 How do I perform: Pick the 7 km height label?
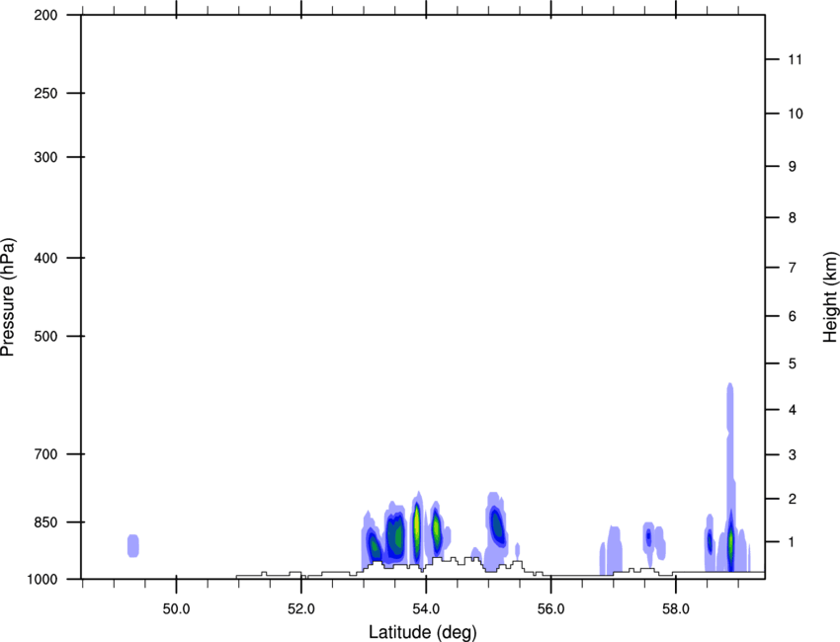(793, 268)
